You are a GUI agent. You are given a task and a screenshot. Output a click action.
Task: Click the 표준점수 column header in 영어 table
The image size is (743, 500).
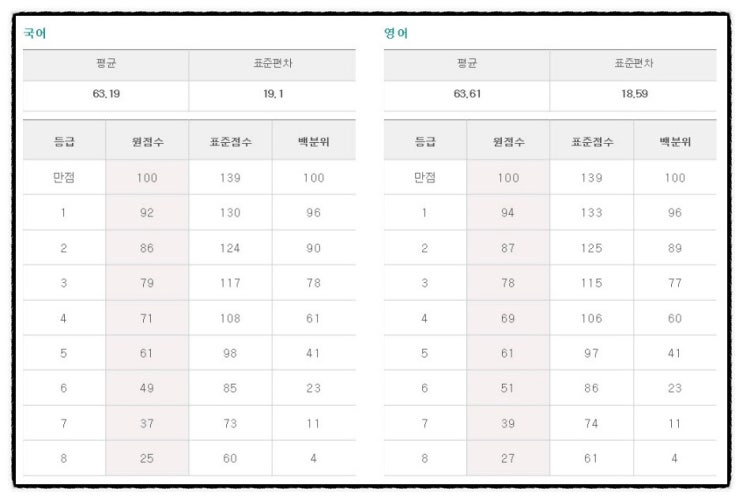592,142
